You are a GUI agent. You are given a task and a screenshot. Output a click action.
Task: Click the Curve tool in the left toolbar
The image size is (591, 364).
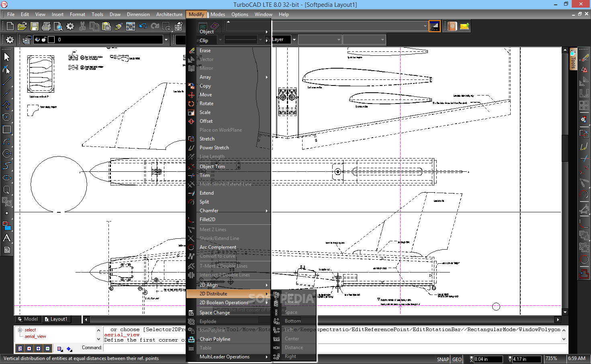coord(6,165)
